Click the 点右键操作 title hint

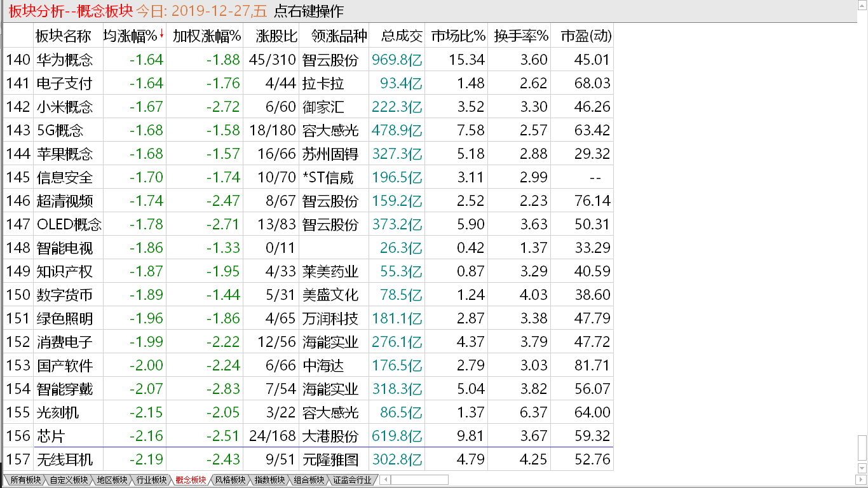tap(309, 11)
